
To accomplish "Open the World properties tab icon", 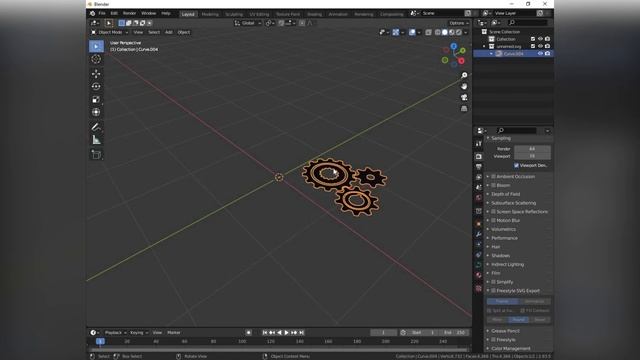I will 479,198.
